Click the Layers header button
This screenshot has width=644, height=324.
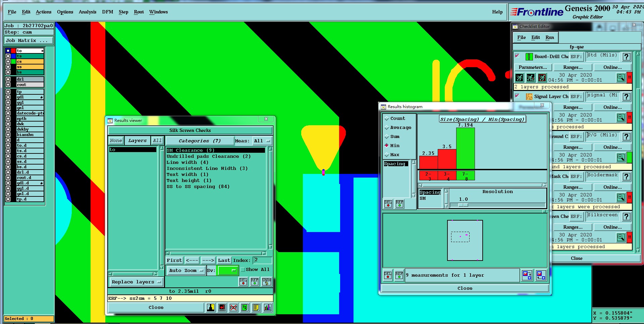tap(137, 141)
